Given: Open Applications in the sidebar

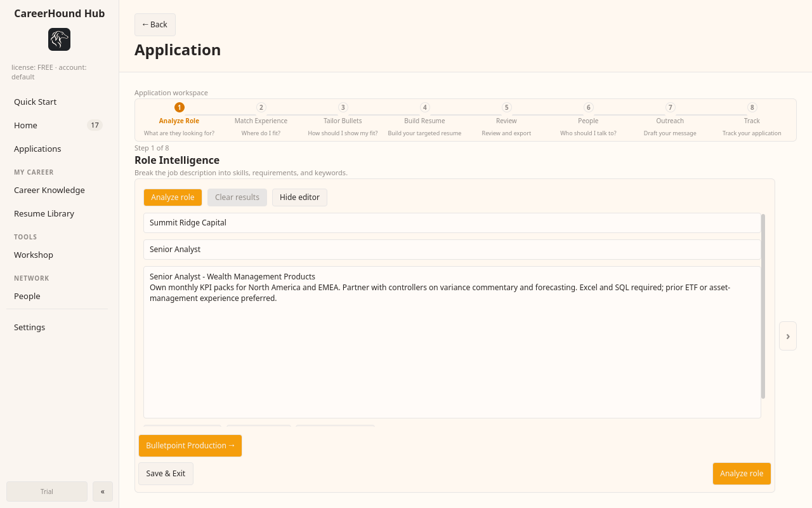Looking at the screenshot, I should pyautogui.click(x=57, y=149).
